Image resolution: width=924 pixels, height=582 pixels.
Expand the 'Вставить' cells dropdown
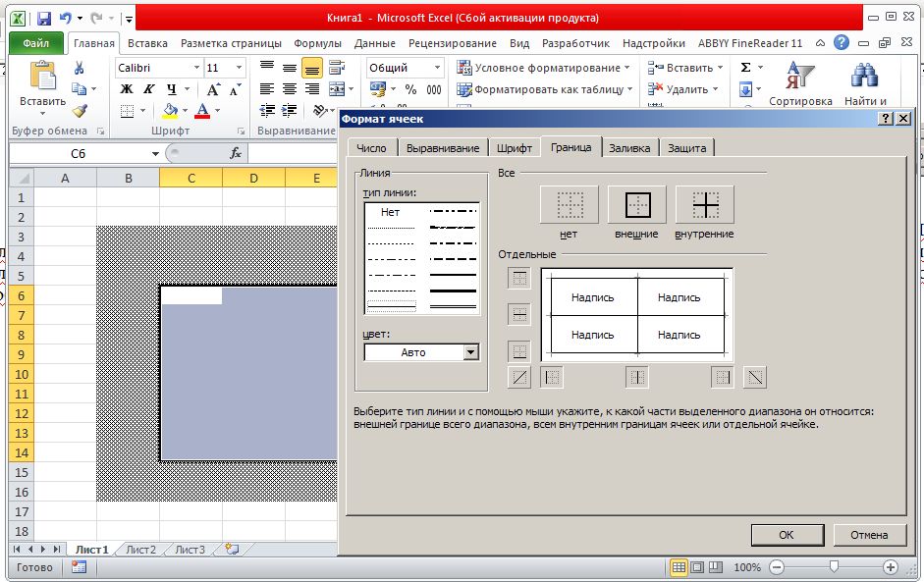tap(720, 68)
